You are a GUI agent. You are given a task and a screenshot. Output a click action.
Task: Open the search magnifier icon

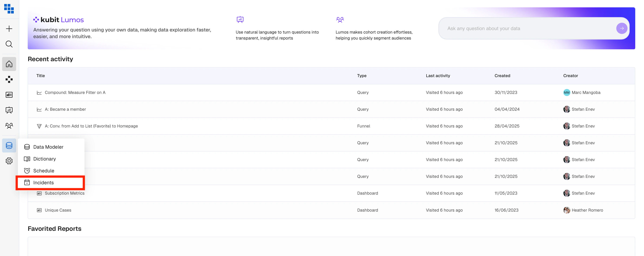pyautogui.click(x=9, y=44)
